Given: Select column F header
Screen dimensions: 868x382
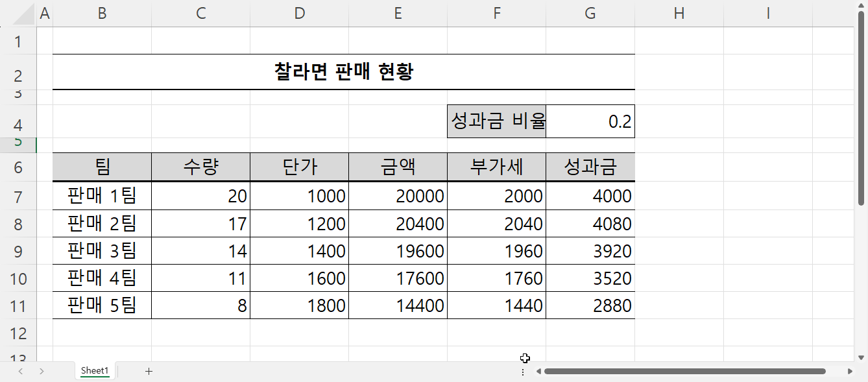Looking at the screenshot, I should 497,14.
